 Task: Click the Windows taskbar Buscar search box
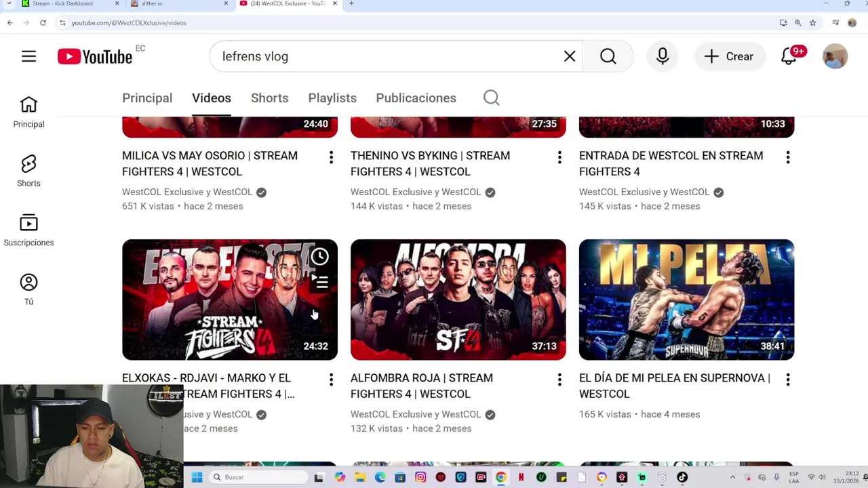[x=258, y=477]
